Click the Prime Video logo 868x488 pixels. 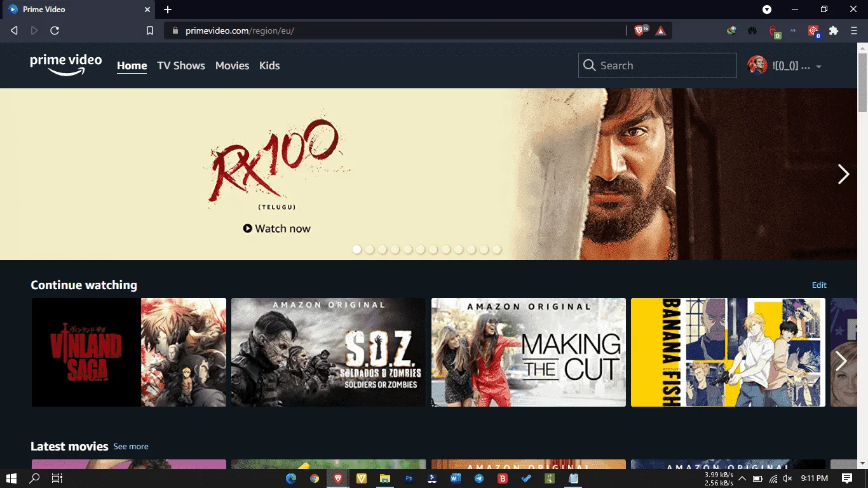click(66, 65)
